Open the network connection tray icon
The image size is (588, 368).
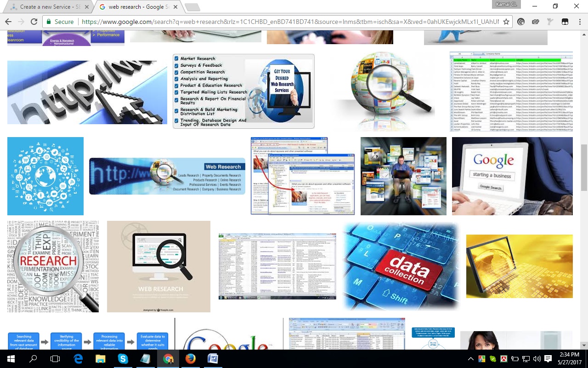click(x=526, y=359)
